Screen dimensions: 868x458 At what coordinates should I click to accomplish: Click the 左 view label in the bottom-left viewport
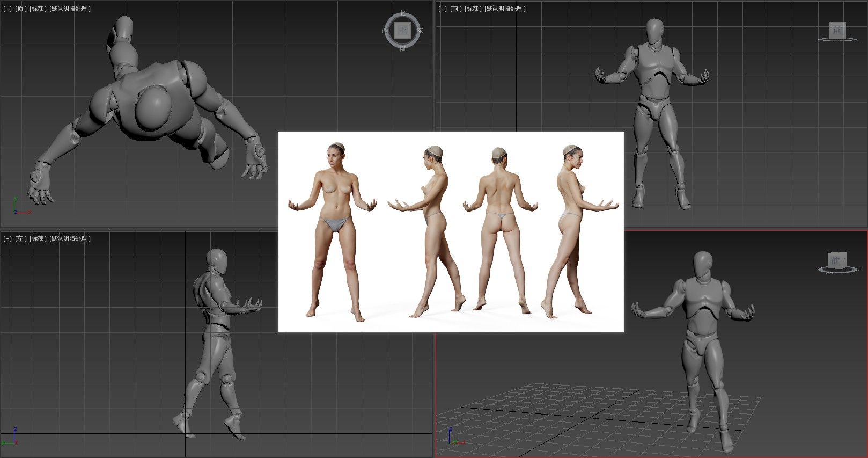(20, 238)
